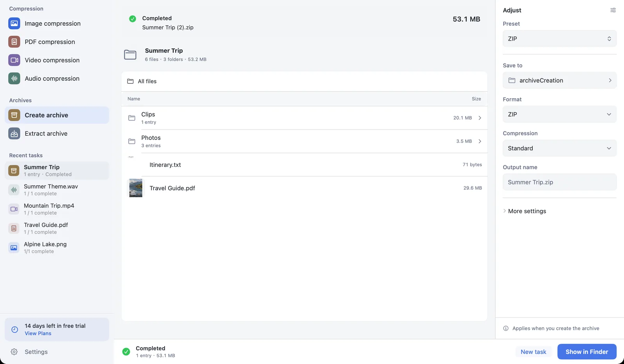
Task: Open the Preset ZIP dropdown
Action: 560,39
